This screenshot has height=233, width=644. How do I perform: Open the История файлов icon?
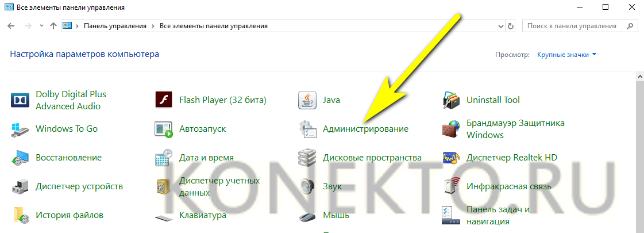coord(20,215)
